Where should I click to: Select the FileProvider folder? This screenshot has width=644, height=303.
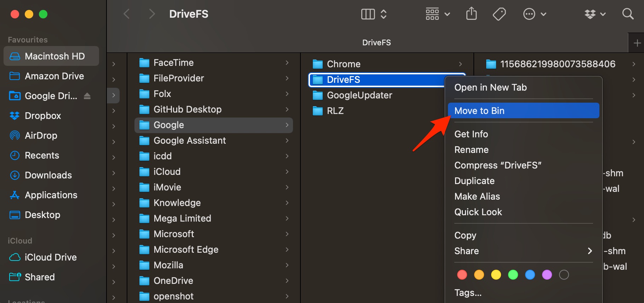click(214, 78)
